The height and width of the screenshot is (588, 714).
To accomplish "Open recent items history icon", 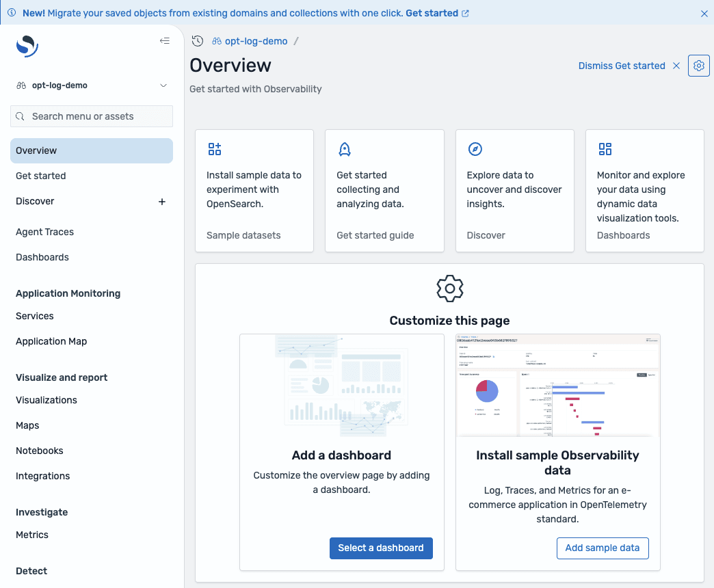I will 197,41.
